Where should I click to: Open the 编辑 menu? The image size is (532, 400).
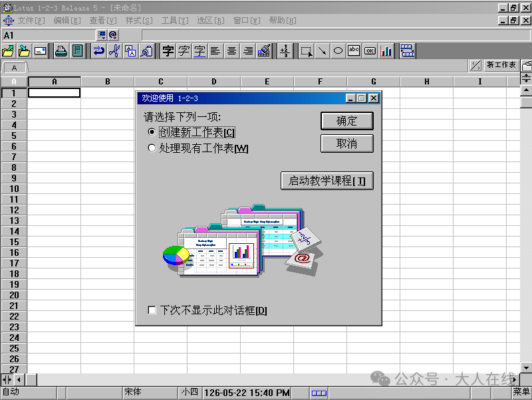click(x=67, y=21)
